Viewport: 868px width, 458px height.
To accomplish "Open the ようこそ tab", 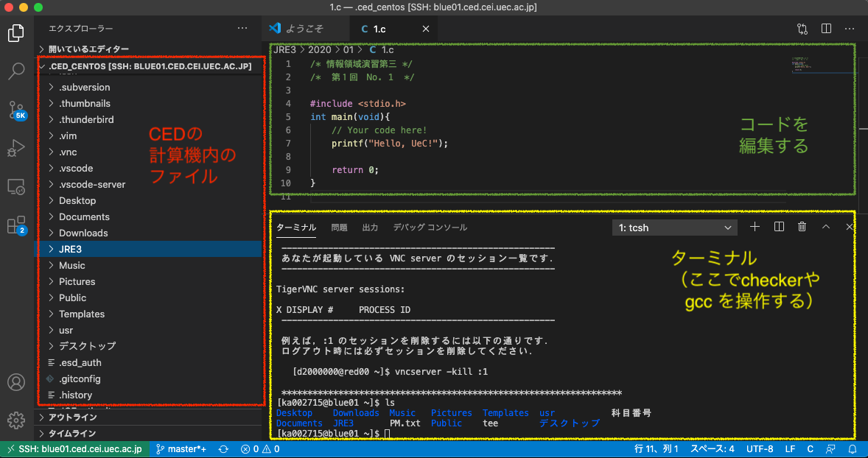I will click(304, 29).
